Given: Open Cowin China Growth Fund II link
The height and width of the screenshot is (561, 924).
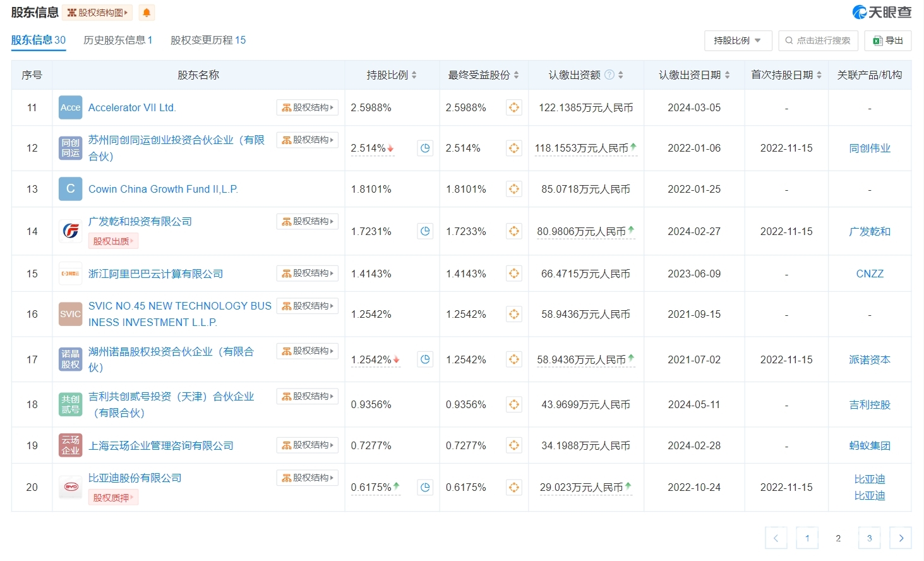Looking at the screenshot, I should [163, 189].
